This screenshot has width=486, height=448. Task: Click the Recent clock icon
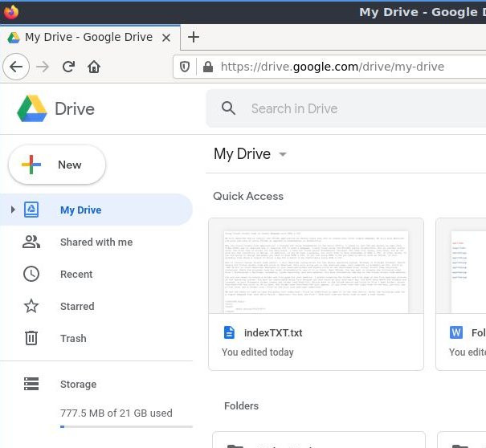point(31,274)
